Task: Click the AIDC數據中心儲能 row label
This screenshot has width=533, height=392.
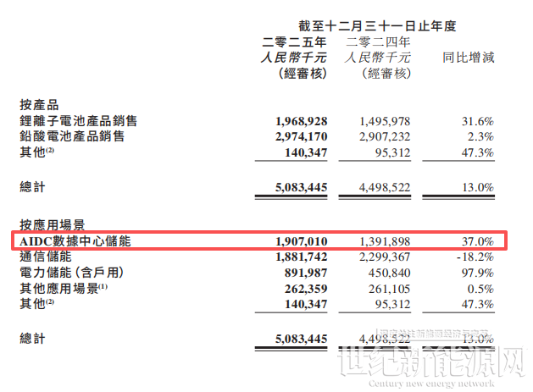Action: [76, 242]
